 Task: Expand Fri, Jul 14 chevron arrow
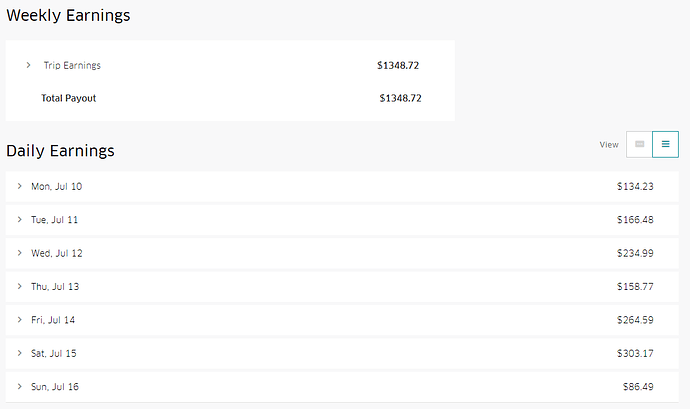pyautogui.click(x=19, y=320)
